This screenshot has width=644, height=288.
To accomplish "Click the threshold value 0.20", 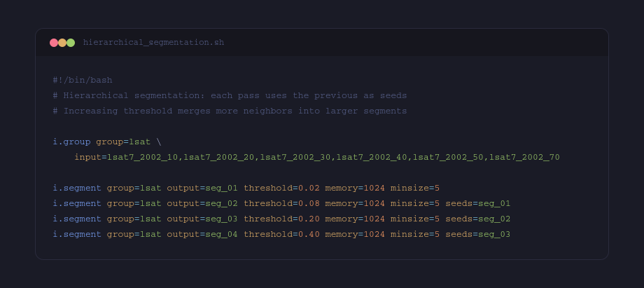I will 309,219.
